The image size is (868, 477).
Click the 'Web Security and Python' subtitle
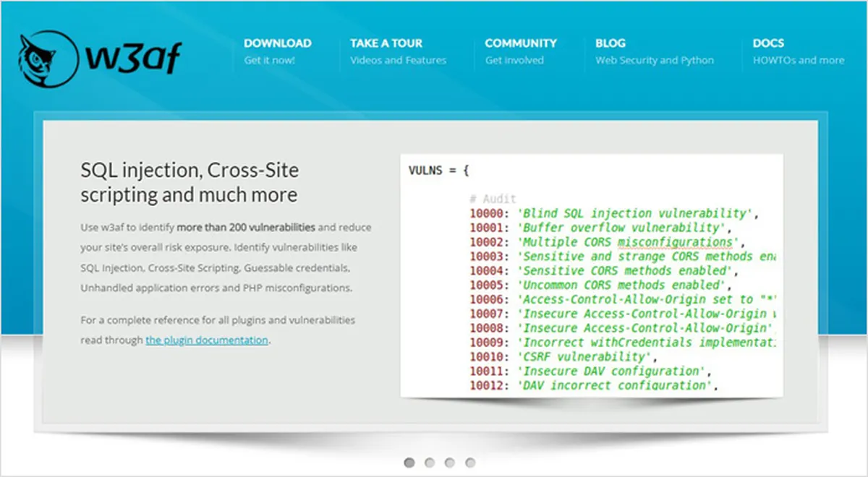click(655, 61)
